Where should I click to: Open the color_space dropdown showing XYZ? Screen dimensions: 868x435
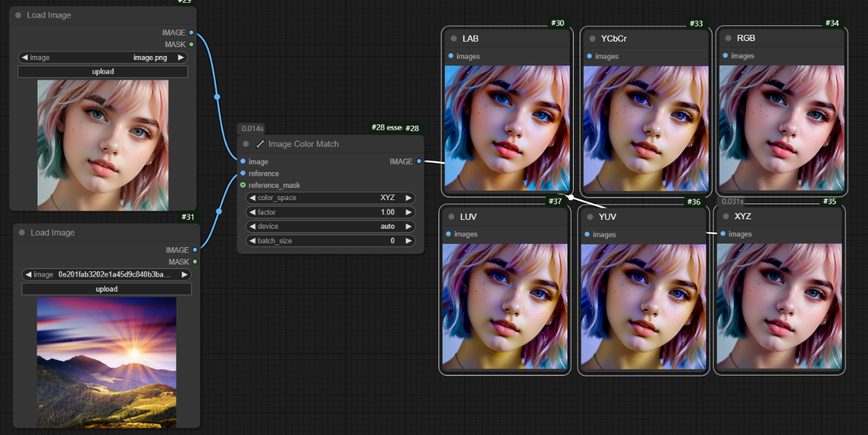331,198
